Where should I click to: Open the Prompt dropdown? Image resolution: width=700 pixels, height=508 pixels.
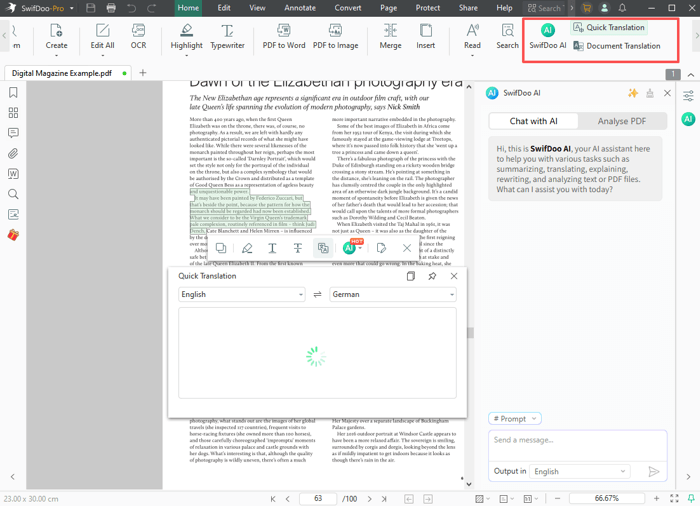pyautogui.click(x=515, y=419)
